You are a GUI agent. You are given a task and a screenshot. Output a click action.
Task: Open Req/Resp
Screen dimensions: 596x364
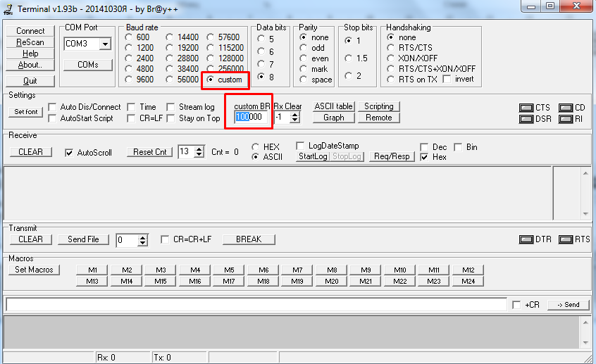pyautogui.click(x=392, y=156)
